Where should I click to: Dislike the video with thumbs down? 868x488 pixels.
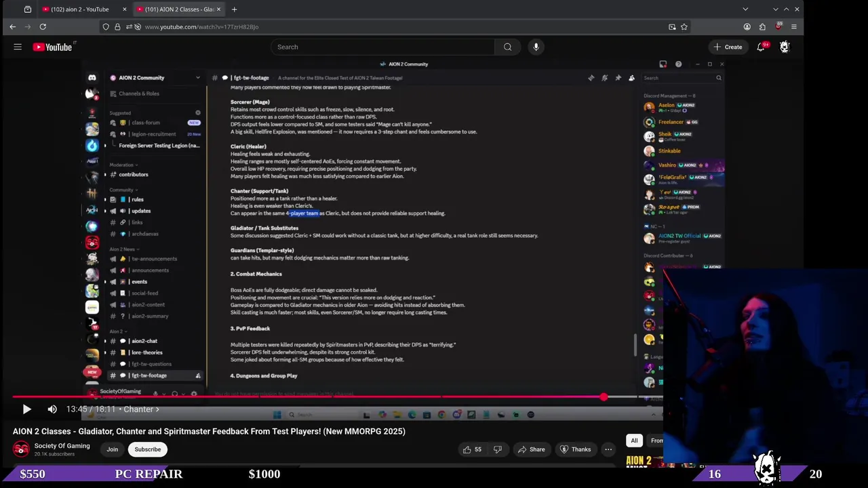pyautogui.click(x=497, y=449)
